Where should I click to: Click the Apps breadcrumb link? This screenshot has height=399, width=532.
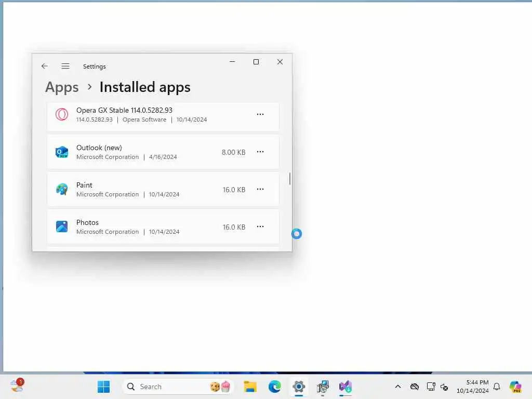coord(62,87)
